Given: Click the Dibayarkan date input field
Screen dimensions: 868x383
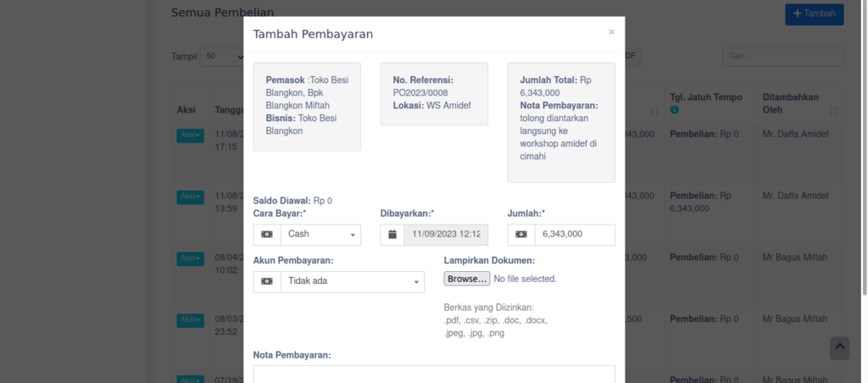Looking at the screenshot, I should pyautogui.click(x=445, y=235).
